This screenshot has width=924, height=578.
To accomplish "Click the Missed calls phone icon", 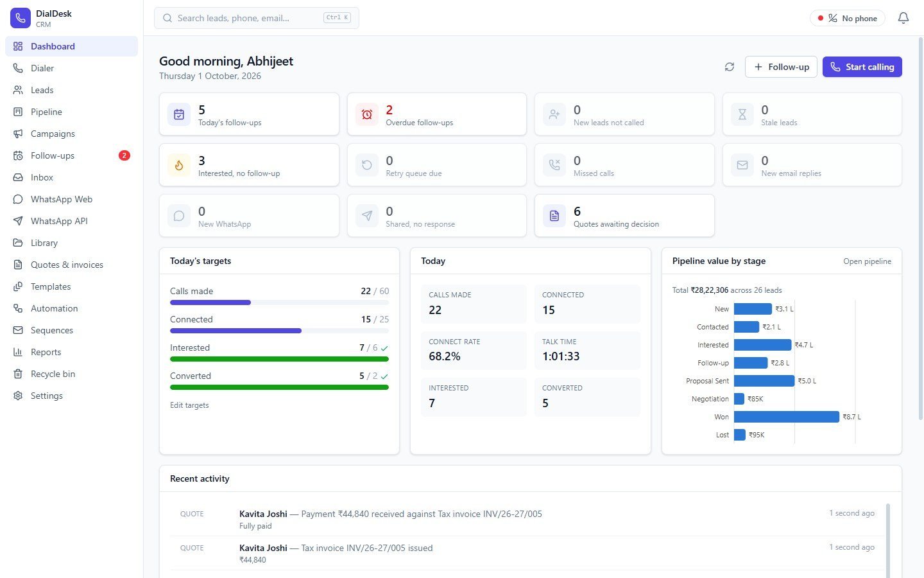I will (x=554, y=165).
